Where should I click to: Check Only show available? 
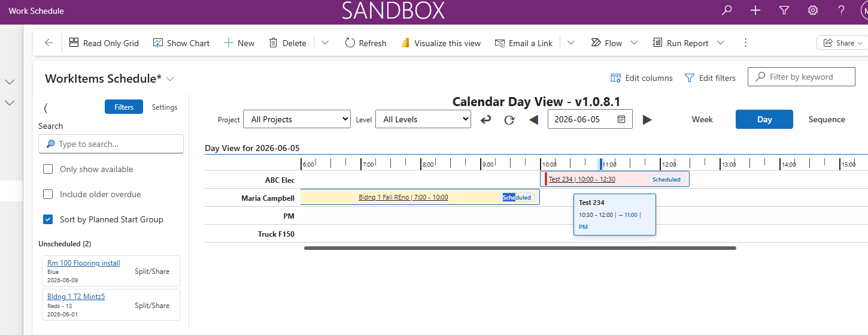coord(48,169)
